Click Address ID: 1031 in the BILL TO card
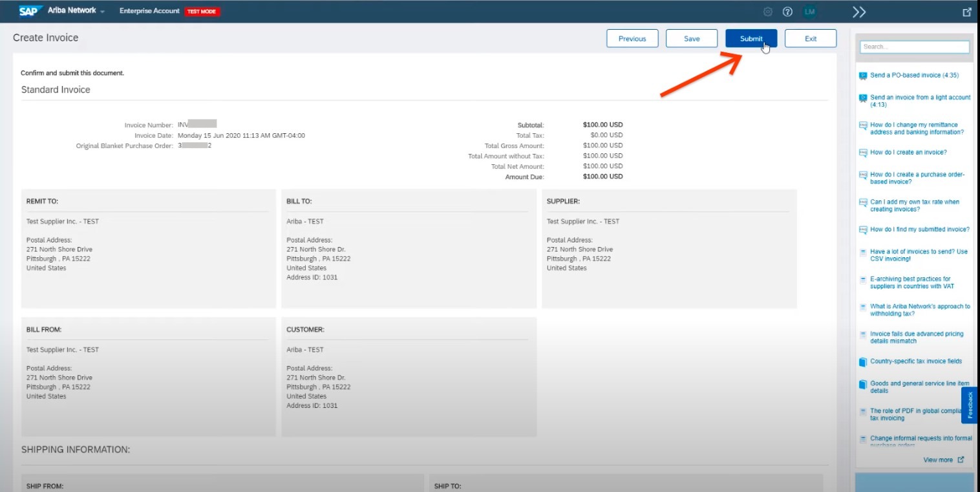The image size is (980, 492). [x=312, y=277]
